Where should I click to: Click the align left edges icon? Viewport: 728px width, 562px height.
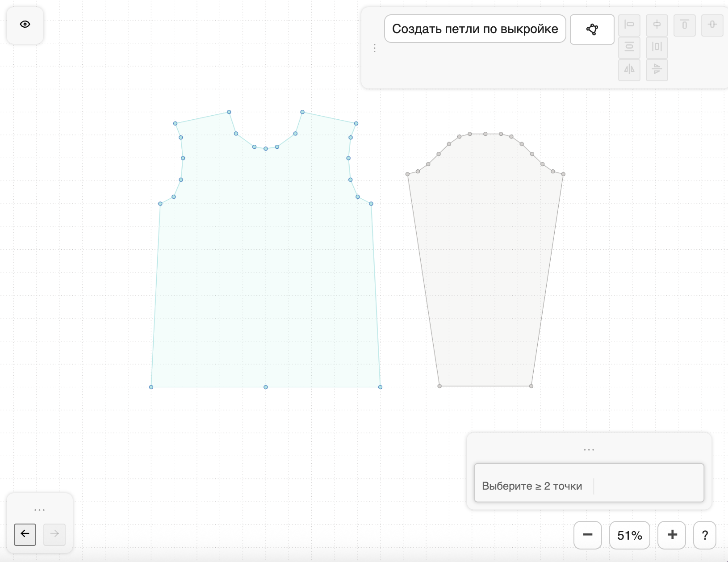pos(629,25)
